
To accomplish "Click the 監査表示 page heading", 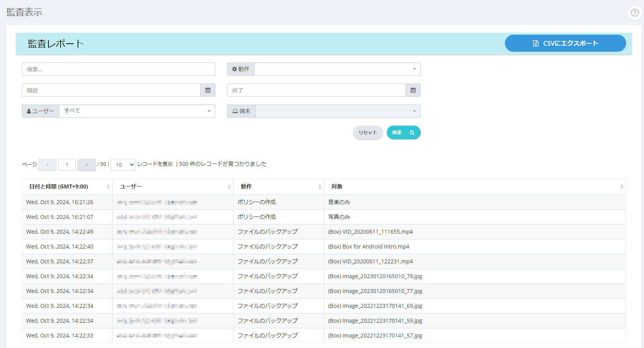I will 24,12.
